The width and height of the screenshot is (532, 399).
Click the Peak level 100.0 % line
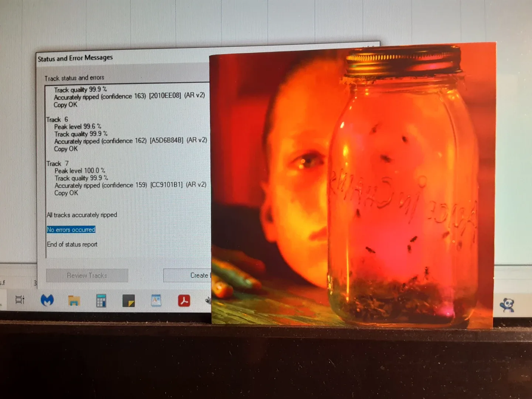point(79,171)
